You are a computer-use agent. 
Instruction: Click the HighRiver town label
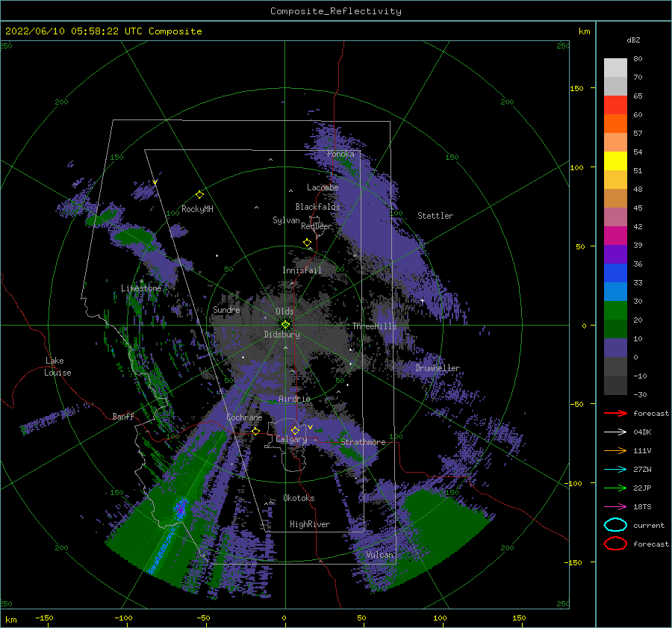coord(310,524)
